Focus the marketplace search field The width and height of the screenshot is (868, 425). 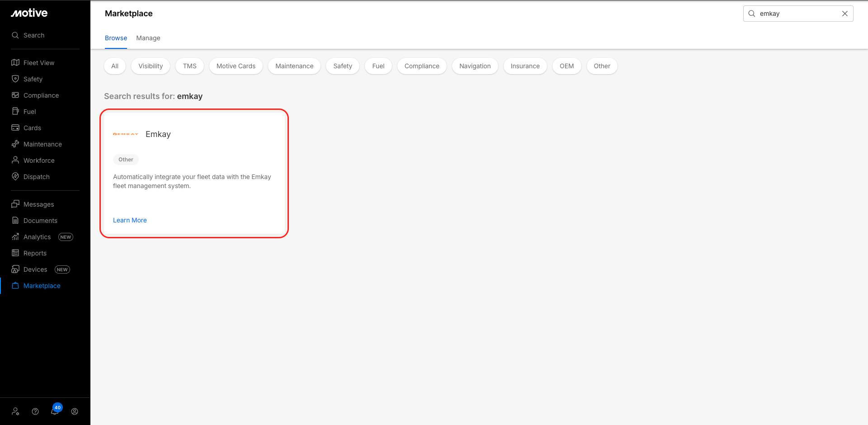798,14
